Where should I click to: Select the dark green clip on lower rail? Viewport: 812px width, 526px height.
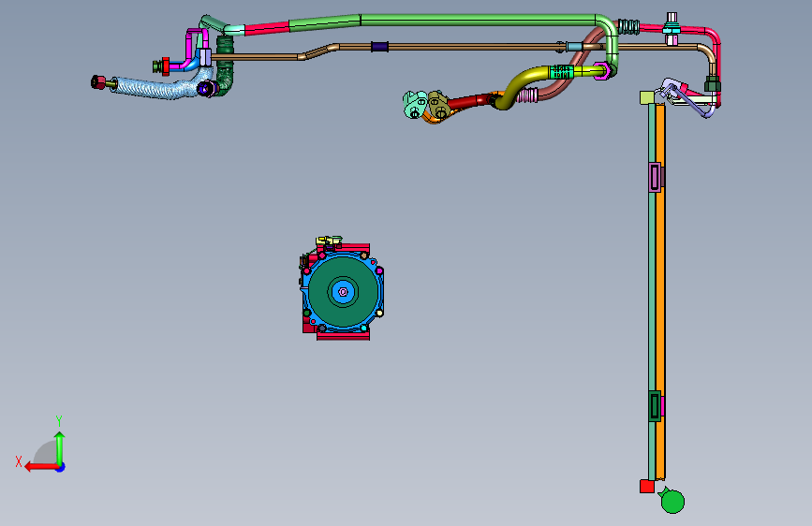[x=655, y=406]
